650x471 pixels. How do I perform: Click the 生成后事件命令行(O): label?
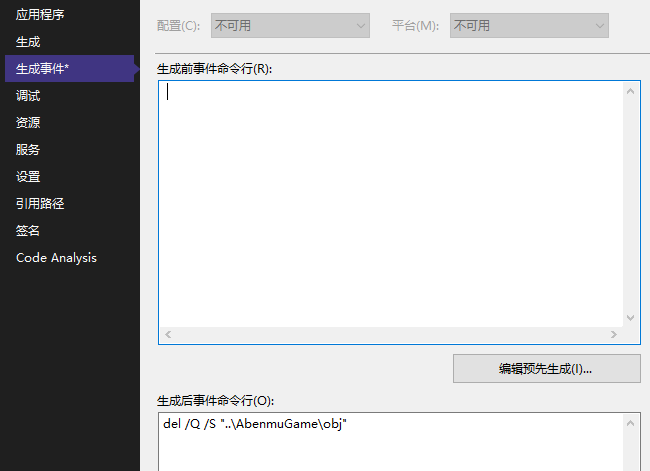point(215,401)
